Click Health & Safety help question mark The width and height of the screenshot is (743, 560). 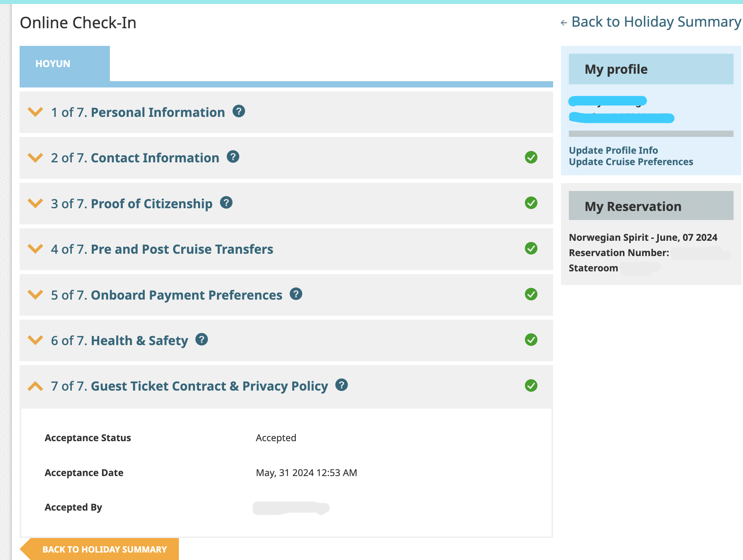202,340
